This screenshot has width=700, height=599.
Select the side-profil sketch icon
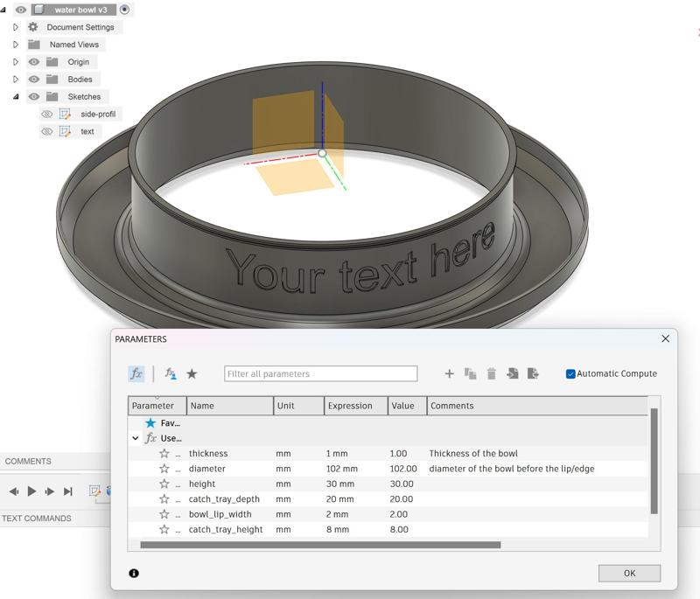[x=65, y=115]
